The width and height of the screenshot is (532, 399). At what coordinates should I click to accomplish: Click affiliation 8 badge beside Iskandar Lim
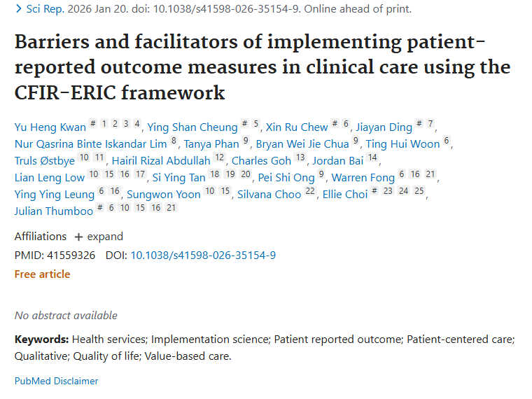tap(174, 141)
